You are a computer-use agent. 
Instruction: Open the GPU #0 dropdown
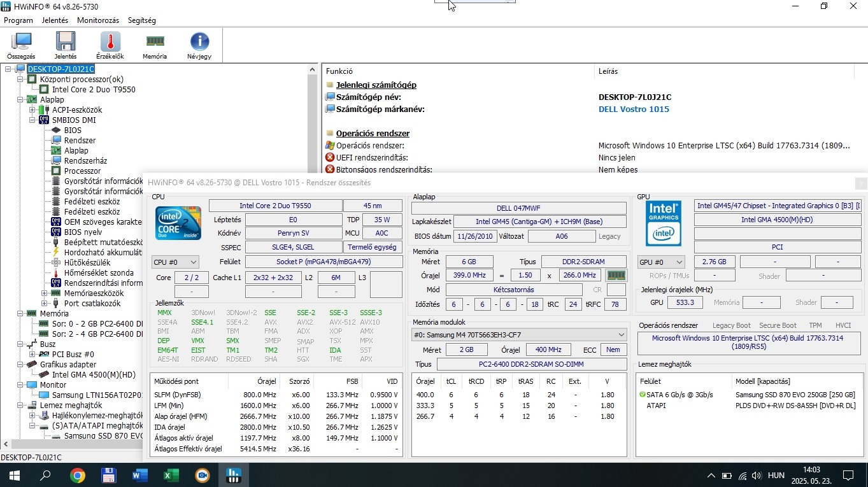[662, 262]
